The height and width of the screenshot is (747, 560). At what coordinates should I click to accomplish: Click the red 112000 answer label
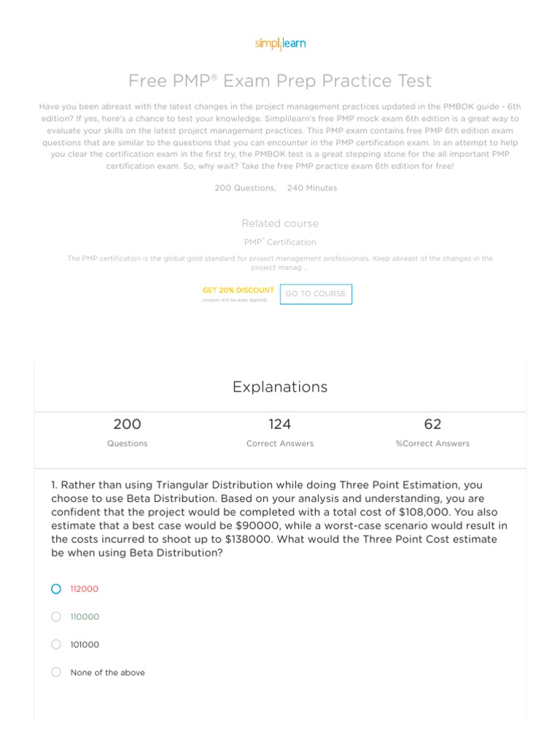(x=84, y=589)
